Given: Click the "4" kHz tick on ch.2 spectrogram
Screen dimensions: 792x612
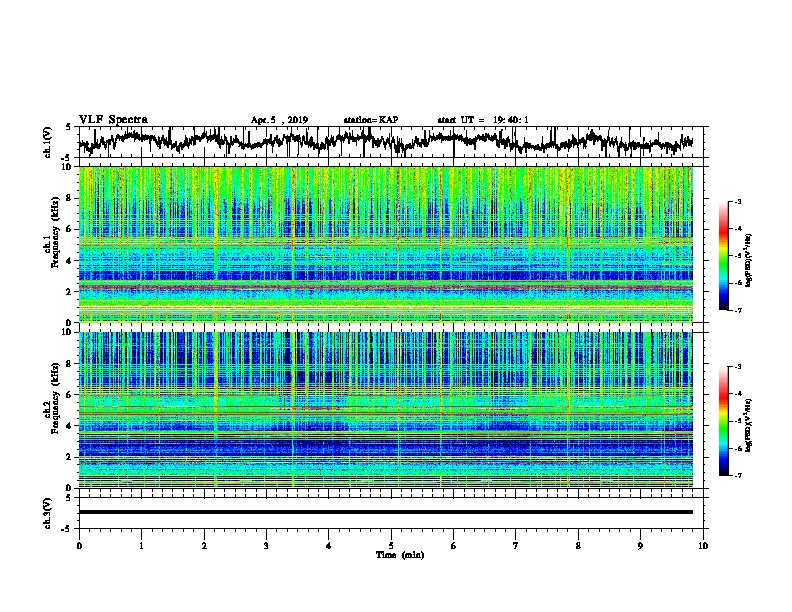Looking at the screenshot, I should point(70,426).
